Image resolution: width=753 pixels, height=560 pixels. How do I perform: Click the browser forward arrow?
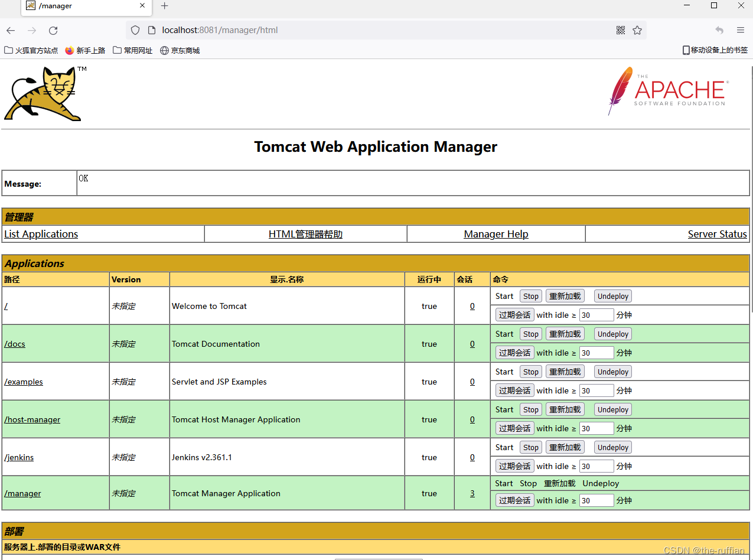tap(32, 30)
